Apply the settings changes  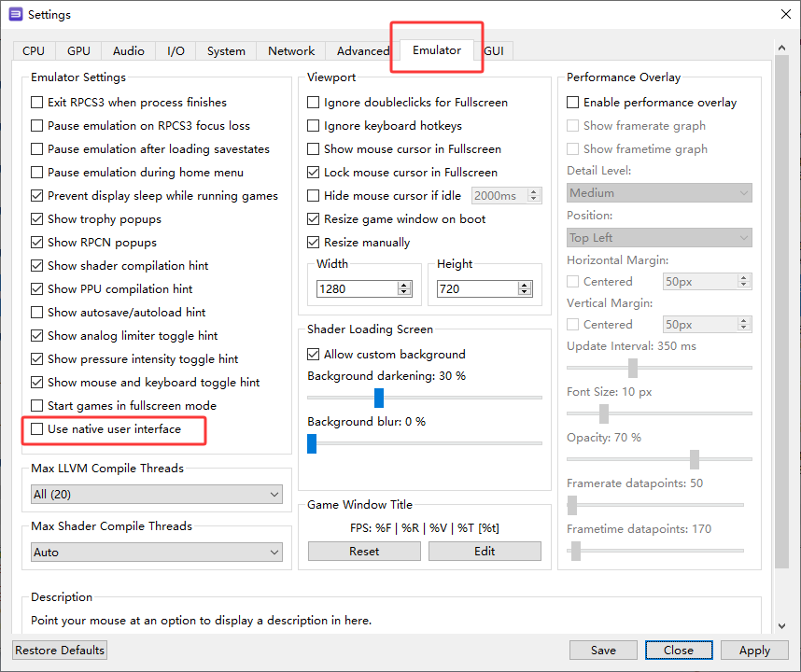coord(754,650)
